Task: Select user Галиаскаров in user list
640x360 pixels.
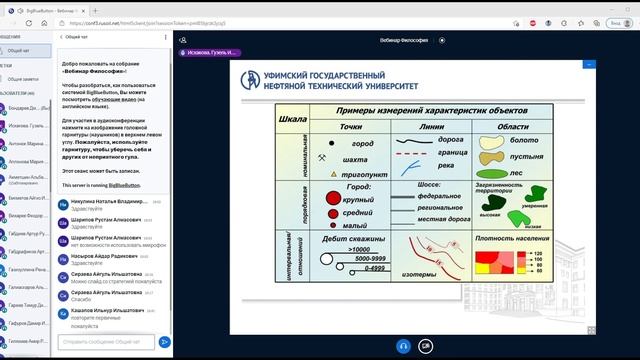Action: coord(24,287)
